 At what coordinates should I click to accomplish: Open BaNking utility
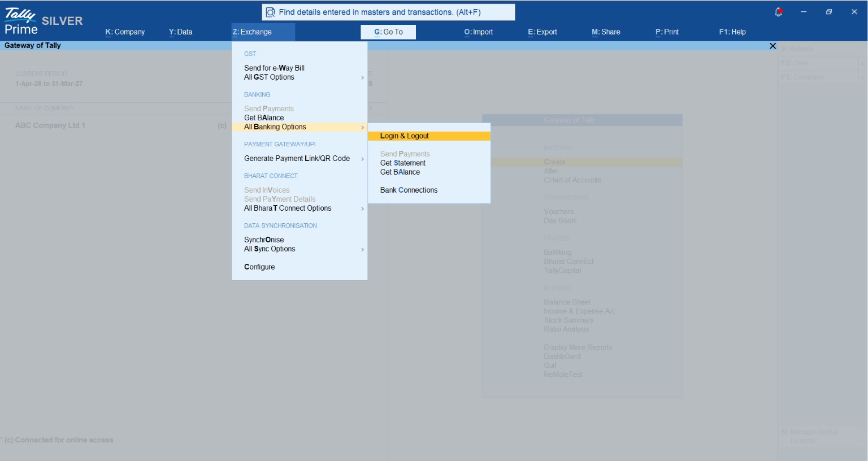point(557,253)
